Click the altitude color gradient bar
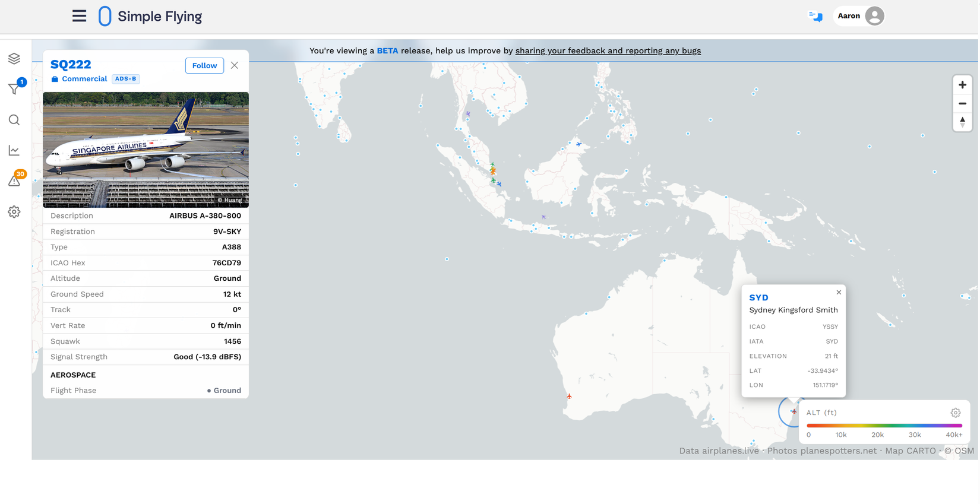980x504 pixels. (x=884, y=426)
